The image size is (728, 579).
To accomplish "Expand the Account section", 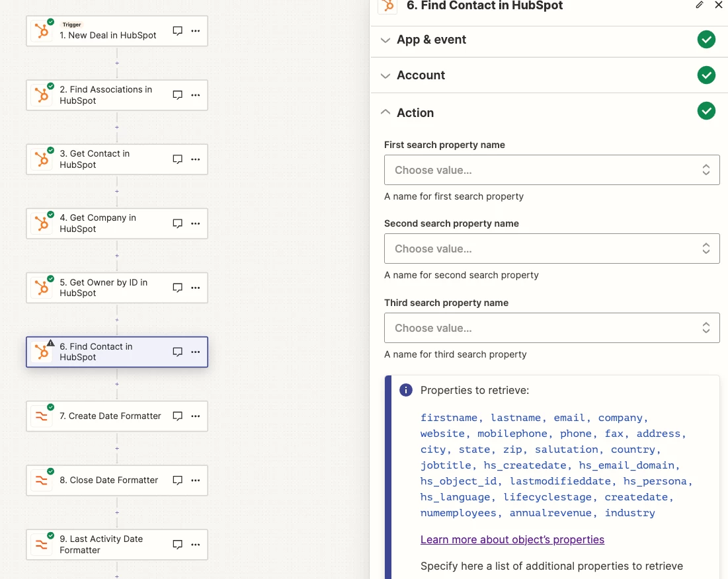I will [x=385, y=75].
